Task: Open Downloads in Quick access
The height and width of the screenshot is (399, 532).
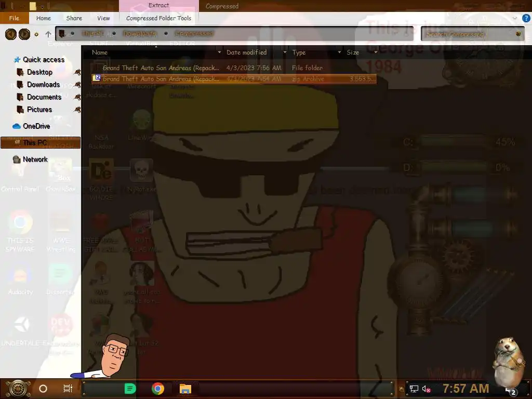Action: pos(44,85)
